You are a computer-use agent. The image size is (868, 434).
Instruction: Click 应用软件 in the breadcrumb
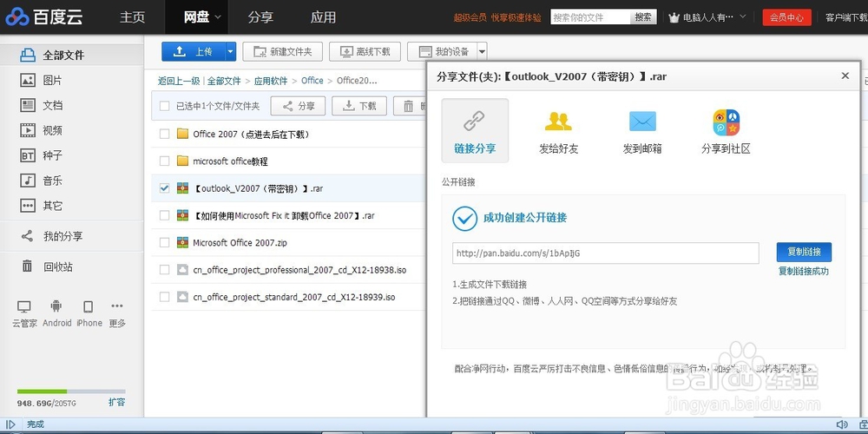click(271, 81)
